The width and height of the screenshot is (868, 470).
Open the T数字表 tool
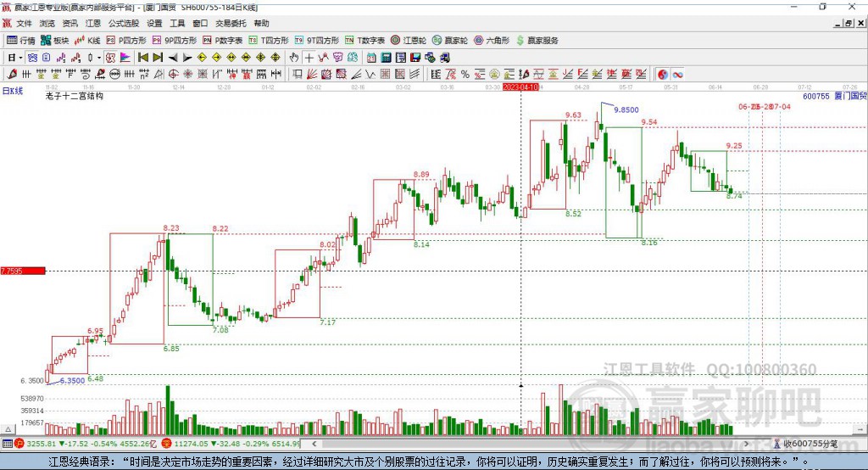[x=364, y=40]
